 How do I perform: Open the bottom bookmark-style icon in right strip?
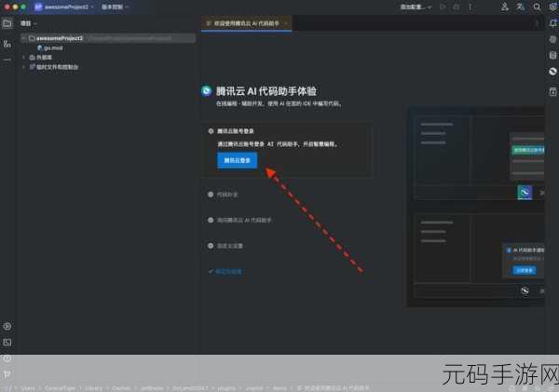click(x=552, y=92)
